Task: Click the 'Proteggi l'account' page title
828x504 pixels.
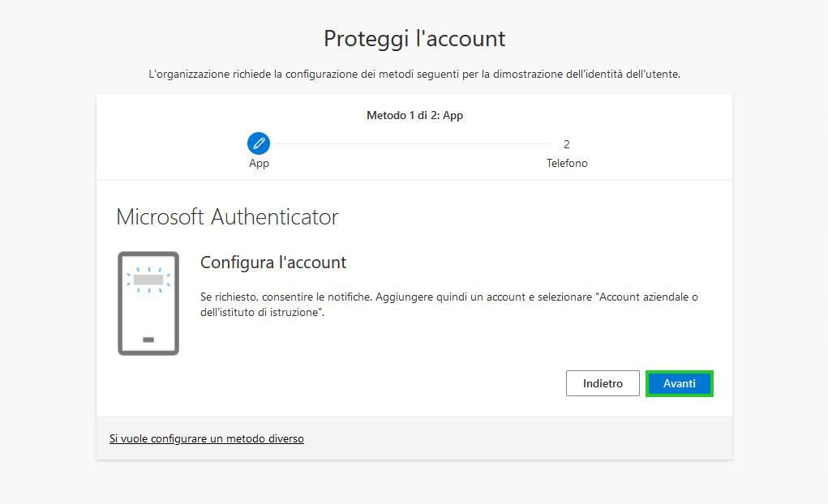Action: (414, 39)
